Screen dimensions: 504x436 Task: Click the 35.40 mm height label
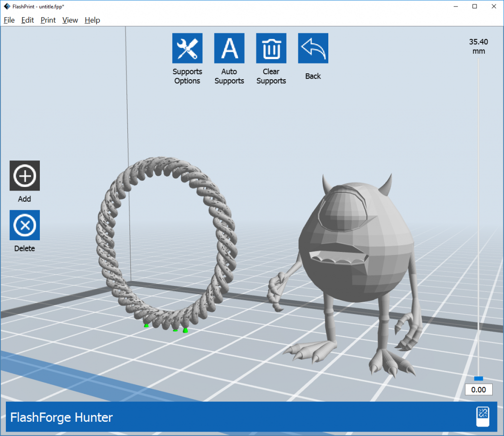[x=478, y=47]
